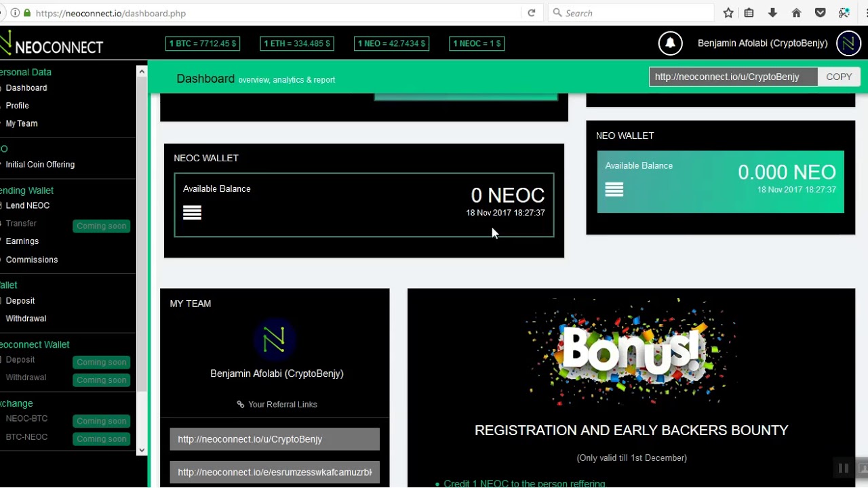Click the My Team profile avatar
This screenshot has height=488, width=868.
click(x=274, y=340)
